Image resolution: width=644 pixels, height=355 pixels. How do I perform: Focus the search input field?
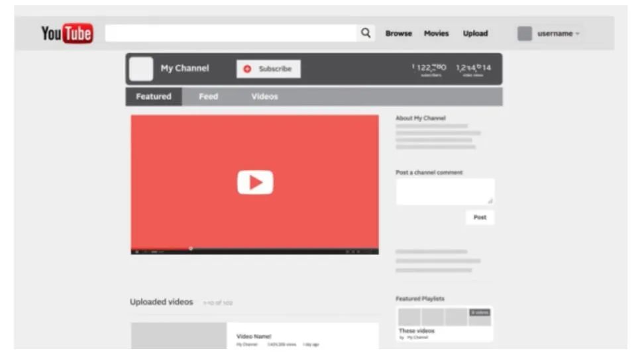pyautogui.click(x=232, y=34)
